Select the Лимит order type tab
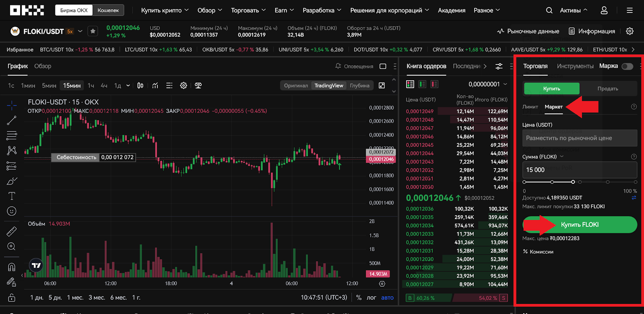Image resolution: width=644 pixels, height=314 pixels. click(x=530, y=107)
